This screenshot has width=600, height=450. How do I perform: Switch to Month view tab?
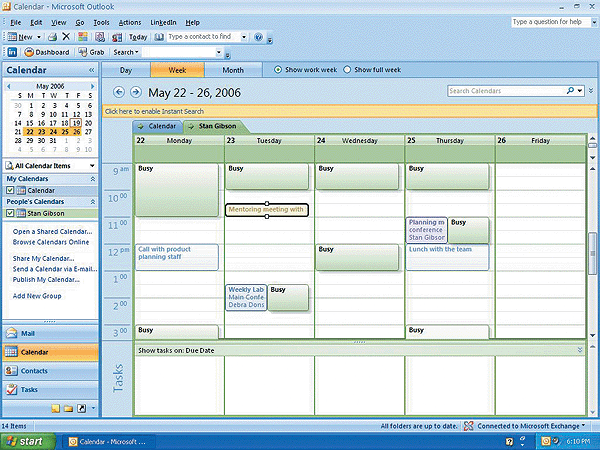233,70
